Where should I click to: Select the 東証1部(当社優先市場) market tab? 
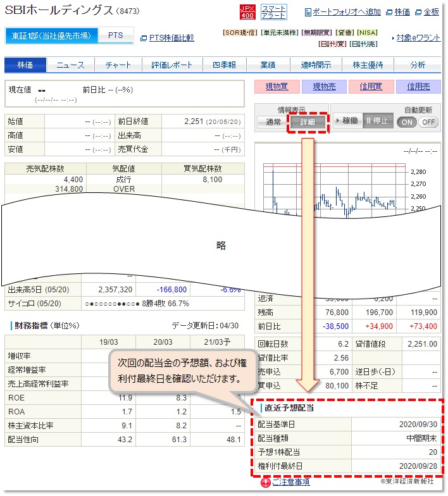(x=52, y=35)
